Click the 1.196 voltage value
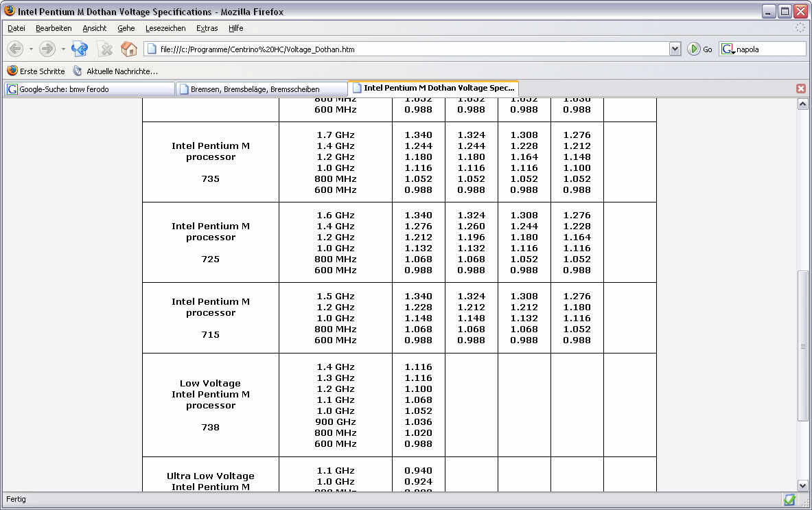The image size is (812, 510). click(472, 237)
